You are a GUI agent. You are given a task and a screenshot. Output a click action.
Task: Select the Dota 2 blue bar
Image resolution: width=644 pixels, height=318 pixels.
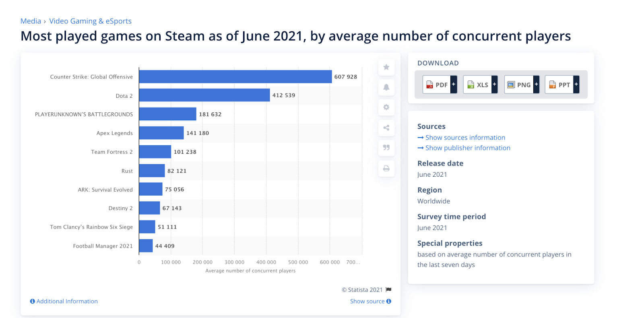pos(204,95)
